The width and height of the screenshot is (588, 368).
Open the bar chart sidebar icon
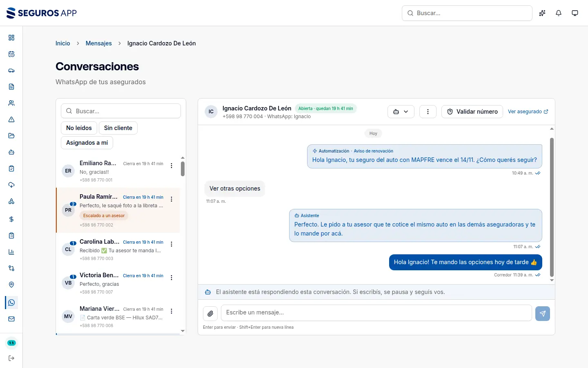tap(11, 252)
